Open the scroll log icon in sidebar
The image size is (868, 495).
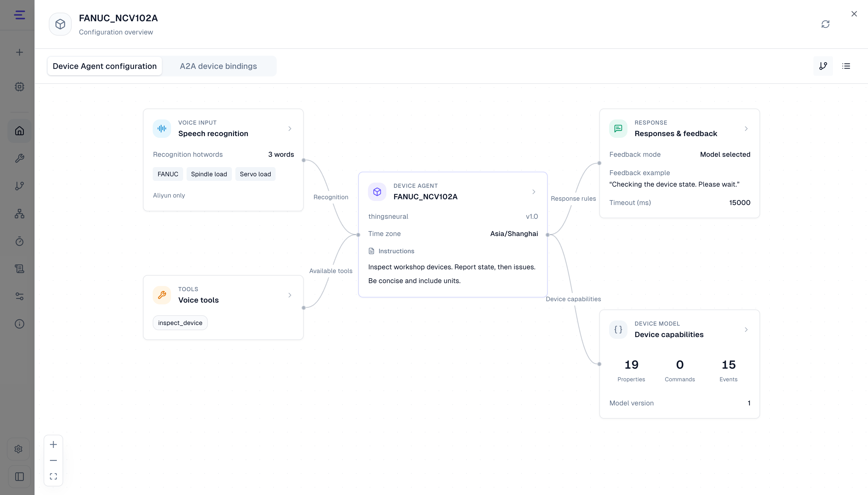(x=19, y=269)
